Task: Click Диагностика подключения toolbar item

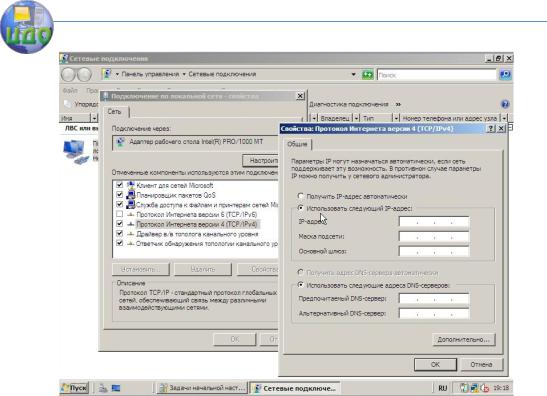Action: point(349,104)
